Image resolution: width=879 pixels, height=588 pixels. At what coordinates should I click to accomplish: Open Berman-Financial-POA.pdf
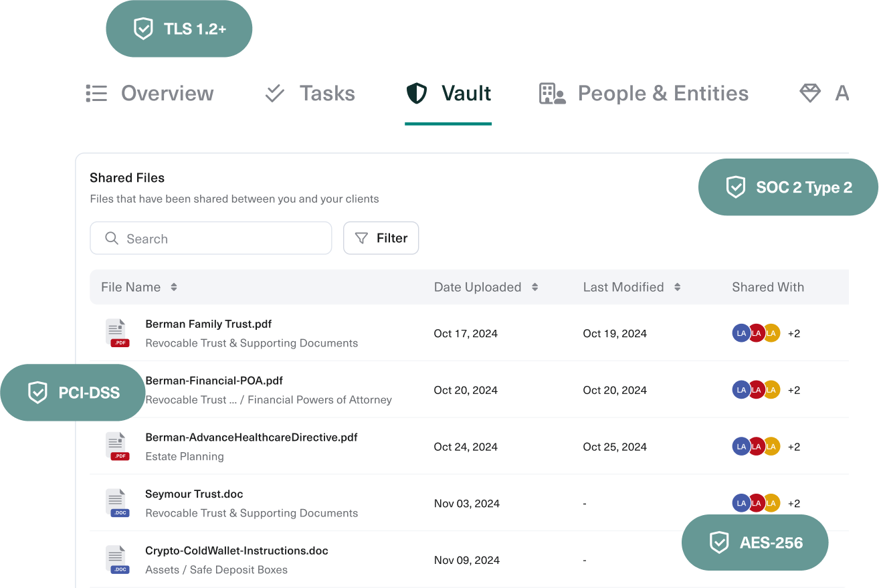[x=214, y=381]
